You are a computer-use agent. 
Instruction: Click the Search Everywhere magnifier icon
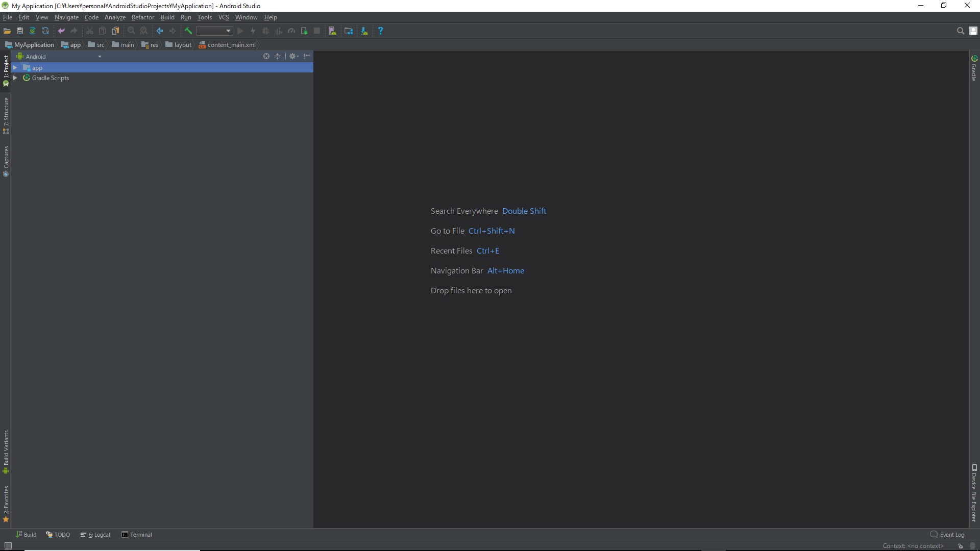960,31
